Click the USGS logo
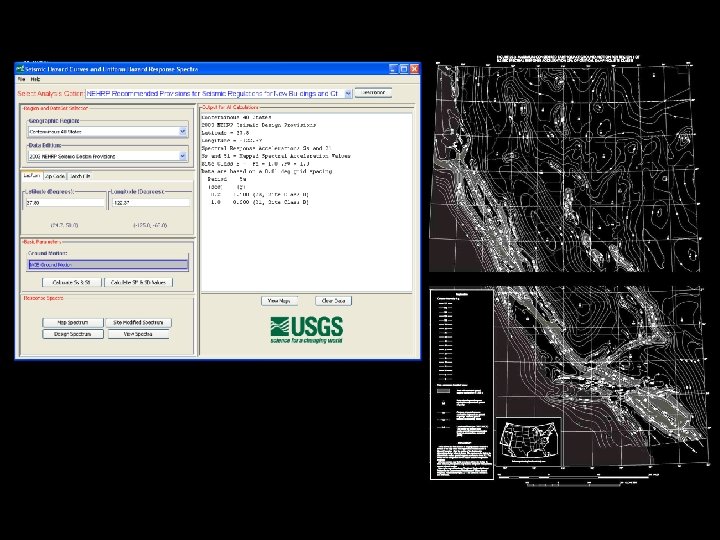The width and height of the screenshot is (720, 540). 306,328
